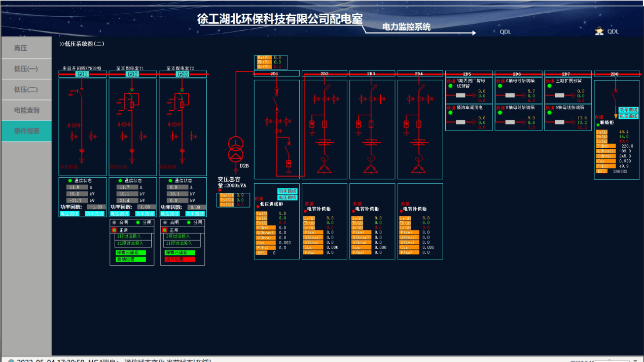Screen dimensions: 644x362
Task: Open G03 功率曲线 curve
Action: coord(195,214)
